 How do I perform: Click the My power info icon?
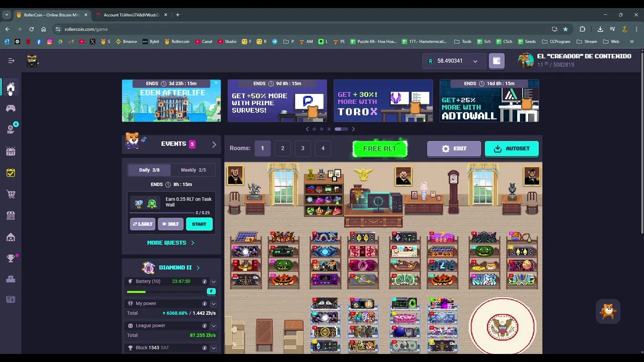click(204, 304)
